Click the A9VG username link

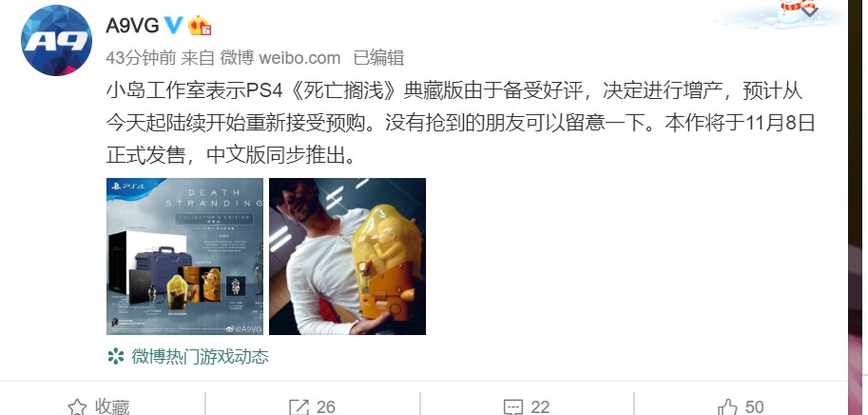tap(132, 25)
